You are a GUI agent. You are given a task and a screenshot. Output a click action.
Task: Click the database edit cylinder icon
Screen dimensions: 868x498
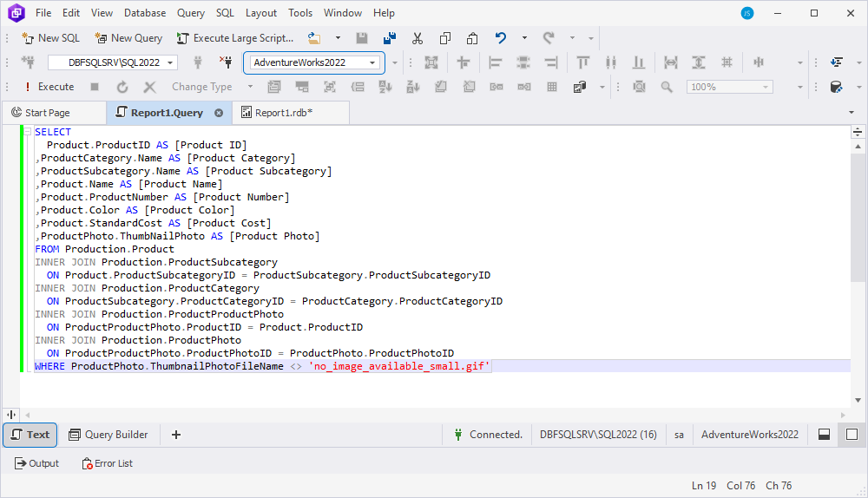[x=837, y=87]
